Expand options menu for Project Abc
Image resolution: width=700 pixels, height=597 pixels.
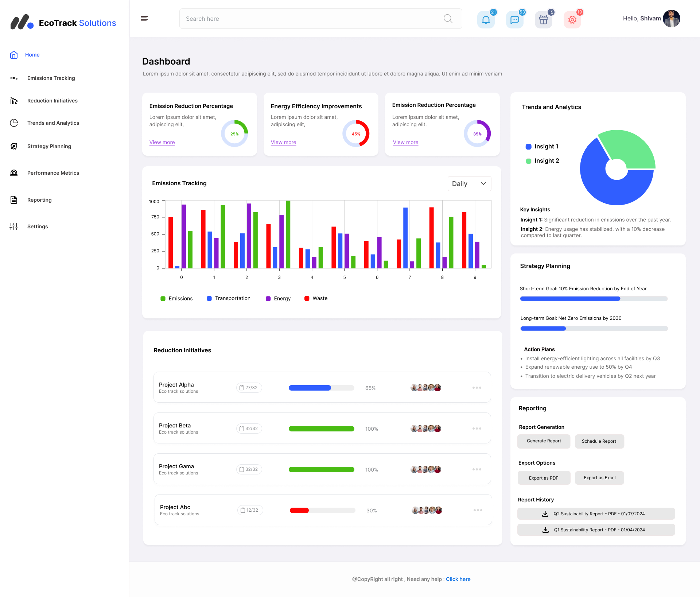[x=478, y=510]
